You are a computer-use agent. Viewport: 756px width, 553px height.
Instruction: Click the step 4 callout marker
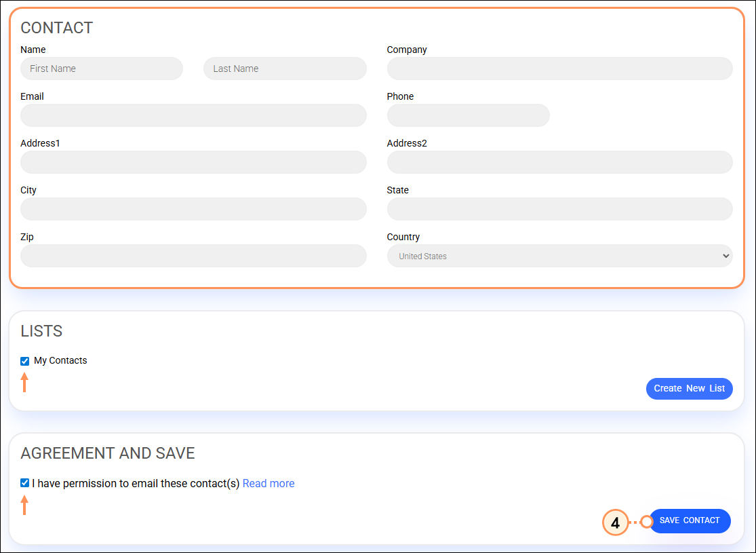[615, 522]
